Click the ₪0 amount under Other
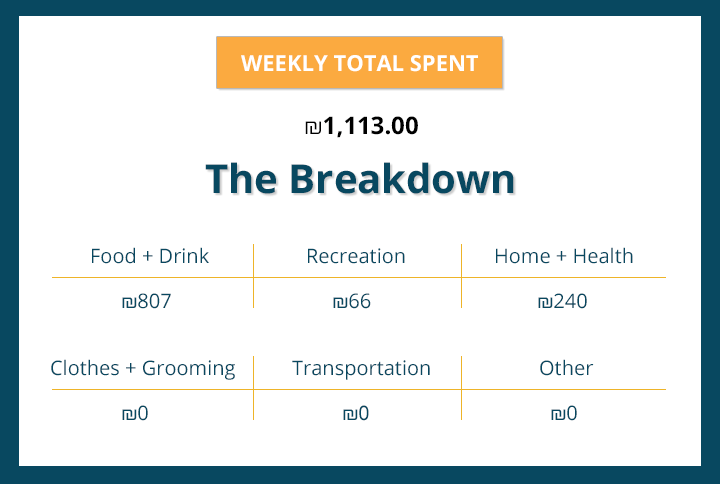The height and width of the screenshot is (484, 720). tap(564, 413)
